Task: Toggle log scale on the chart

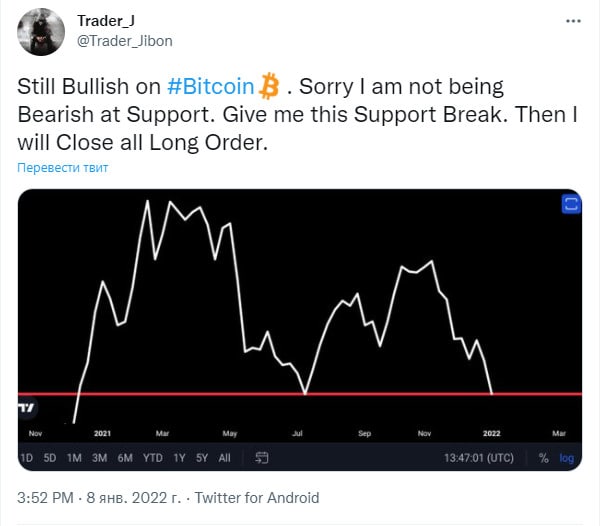Action: [567, 458]
